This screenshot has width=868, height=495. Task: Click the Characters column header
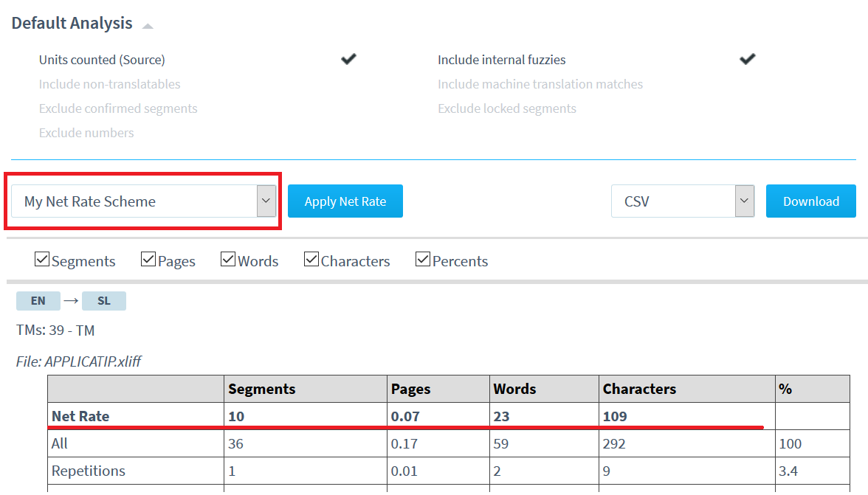[639, 389]
